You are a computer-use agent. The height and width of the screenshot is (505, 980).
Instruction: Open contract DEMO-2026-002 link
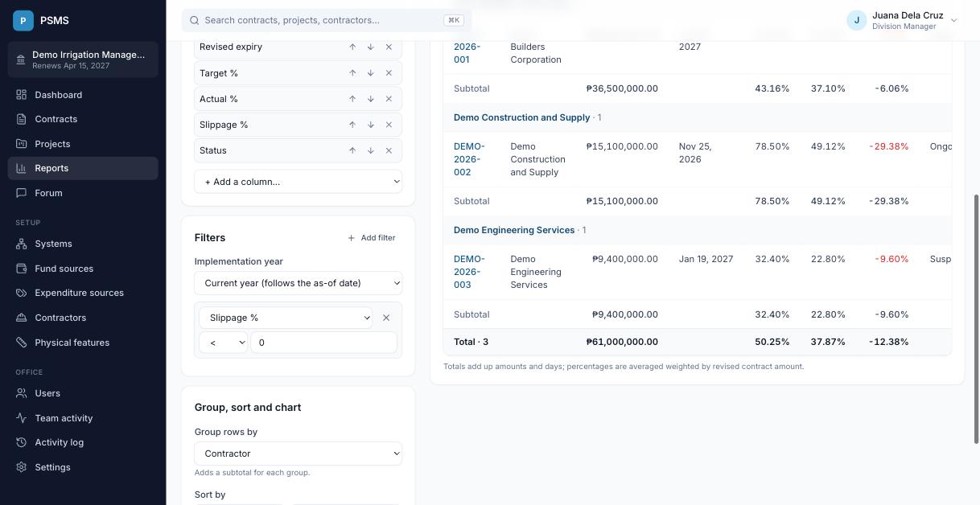click(x=469, y=159)
